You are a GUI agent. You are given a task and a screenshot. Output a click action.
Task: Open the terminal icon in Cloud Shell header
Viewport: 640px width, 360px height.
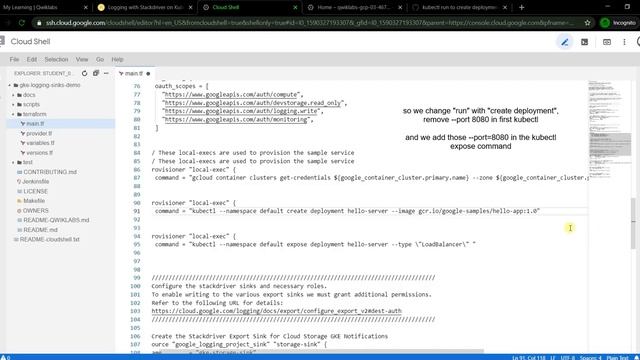point(584,42)
